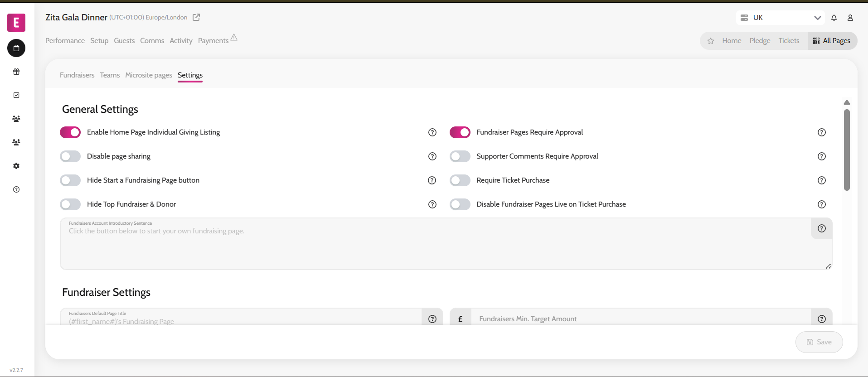Open the Setup menu
The height and width of the screenshot is (377, 868).
[x=99, y=41]
